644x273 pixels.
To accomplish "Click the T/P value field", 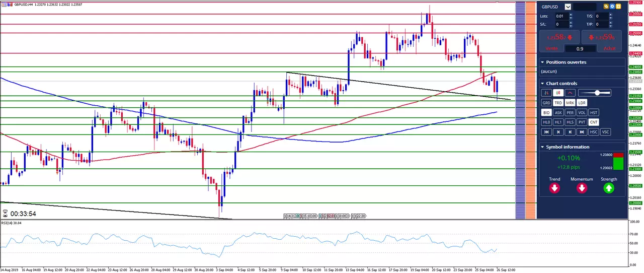I will pos(602,24).
